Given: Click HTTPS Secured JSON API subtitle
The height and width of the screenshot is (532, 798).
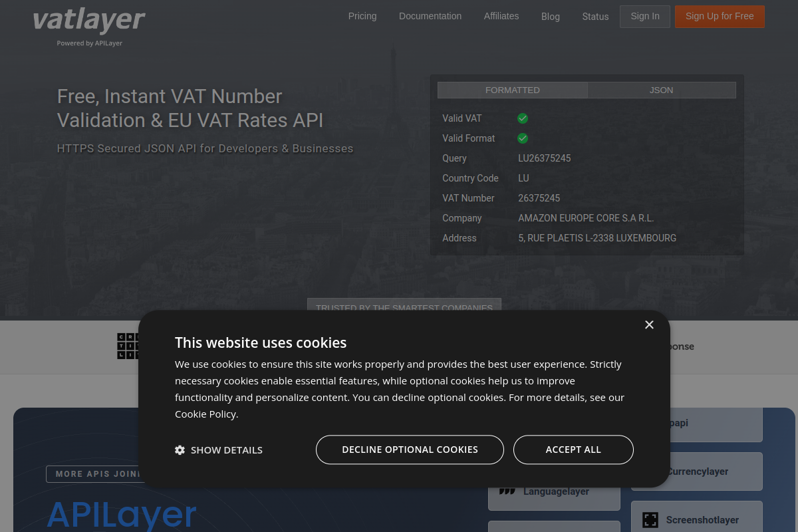Looking at the screenshot, I should click(x=205, y=148).
